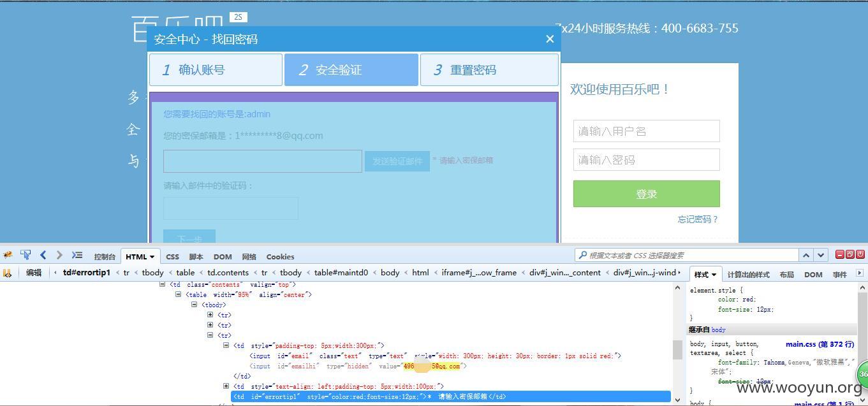This screenshot has height=406, width=868.
Task: Switch to the 网络 network tab
Action: [x=249, y=257]
